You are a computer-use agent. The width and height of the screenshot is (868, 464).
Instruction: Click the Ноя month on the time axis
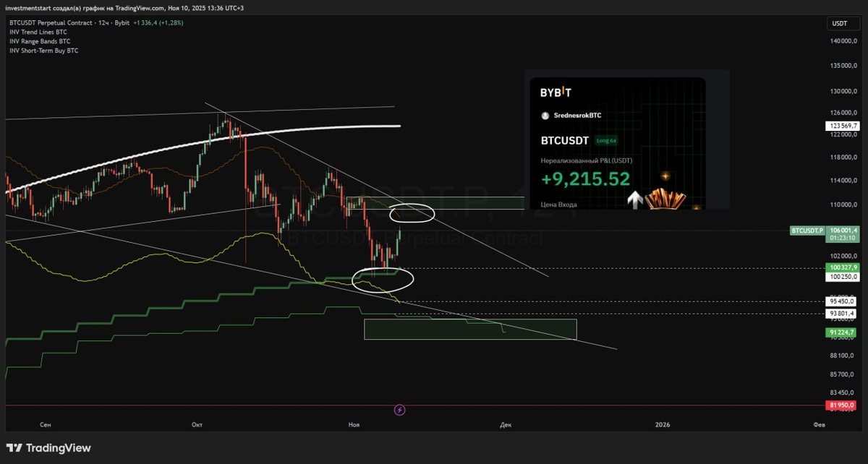tap(354, 425)
